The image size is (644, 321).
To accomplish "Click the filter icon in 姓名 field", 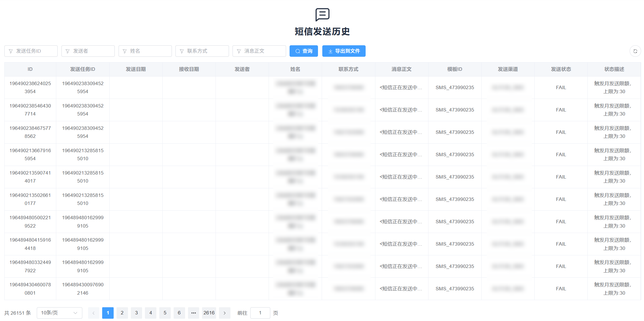I will click(x=125, y=51).
